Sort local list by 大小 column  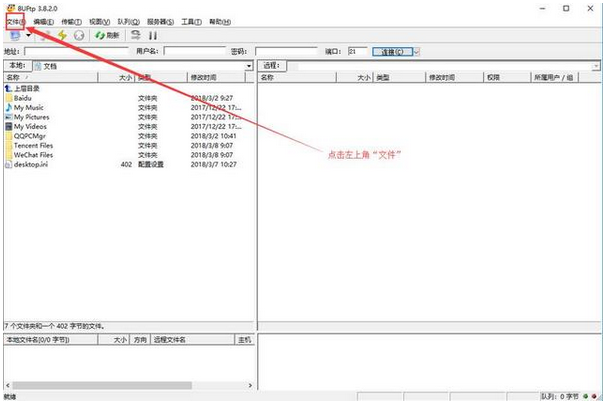pyautogui.click(x=116, y=78)
